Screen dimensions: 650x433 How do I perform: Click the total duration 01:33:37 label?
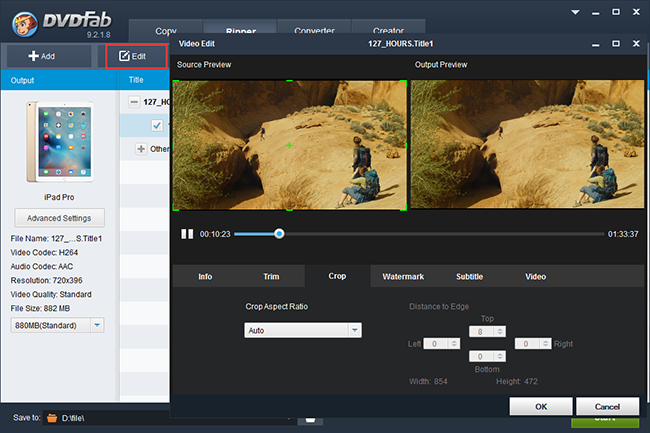pyautogui.click(x=623, y=234)
